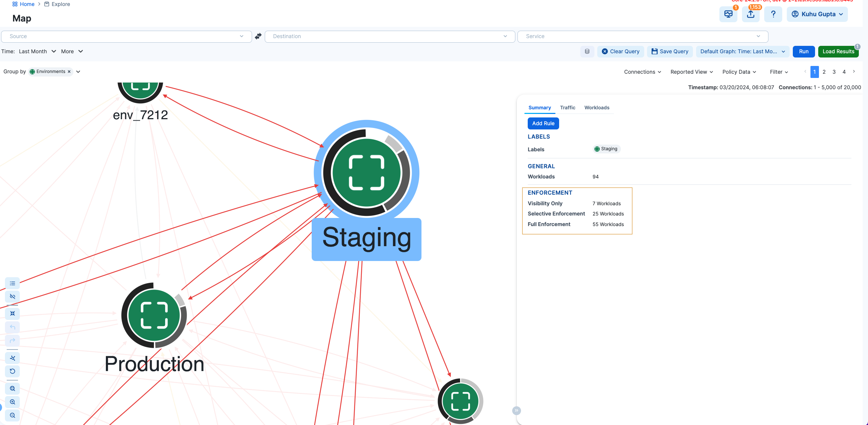Open the help menu
Viewport: 868px width, 425px height.
click(773, 14)
